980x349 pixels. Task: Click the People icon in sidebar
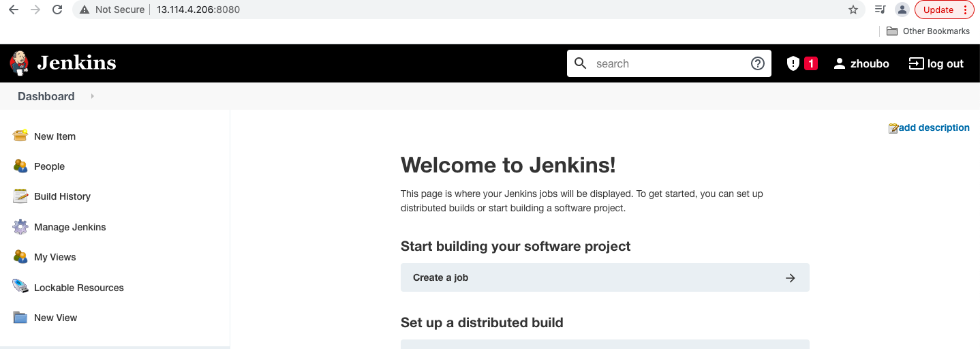20,166
